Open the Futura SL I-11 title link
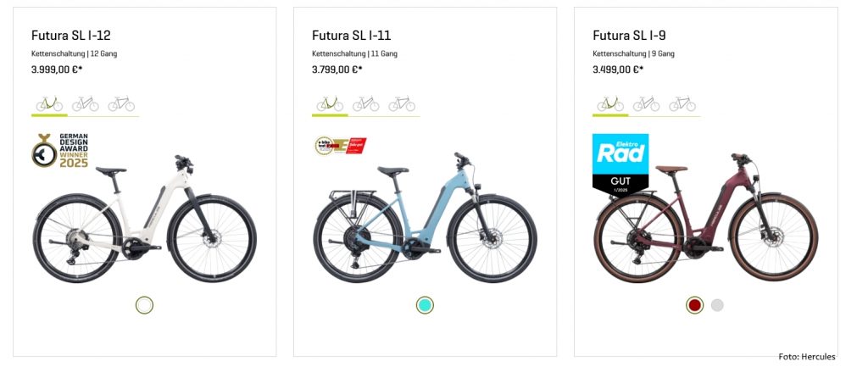This screenshot has height=367, width=868. tap(351, 36)
